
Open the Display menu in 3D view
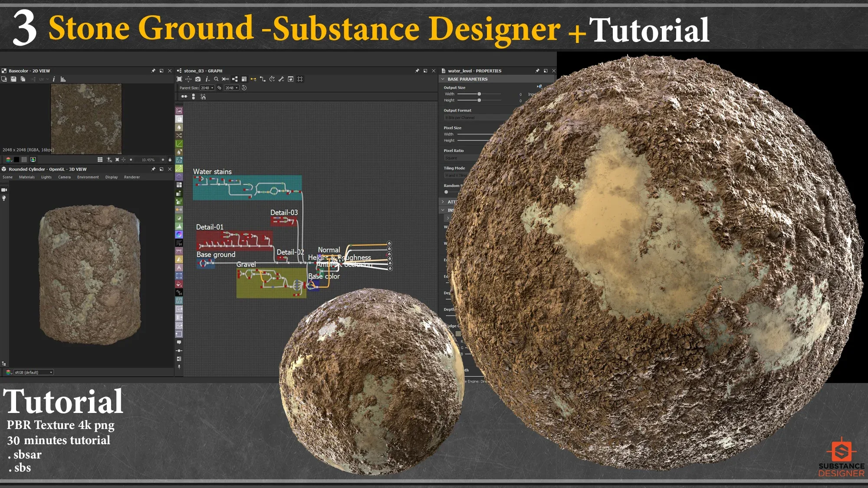pyautogui.click(x=112, y=177)
